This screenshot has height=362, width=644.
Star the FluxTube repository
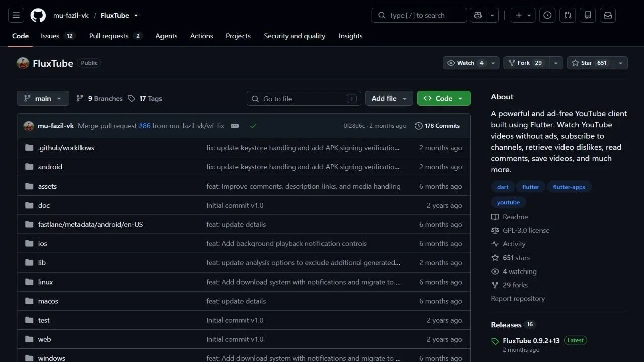coord(590,63)
